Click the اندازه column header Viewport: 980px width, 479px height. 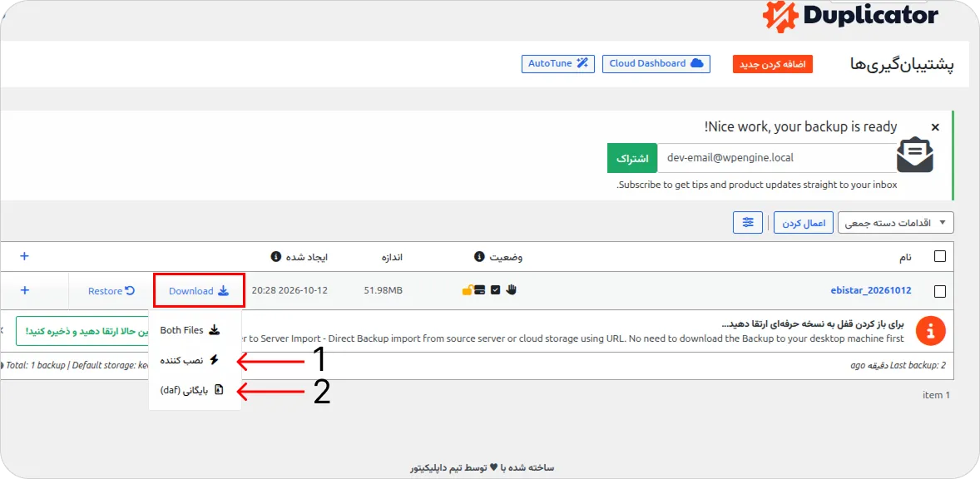[392, 257]
